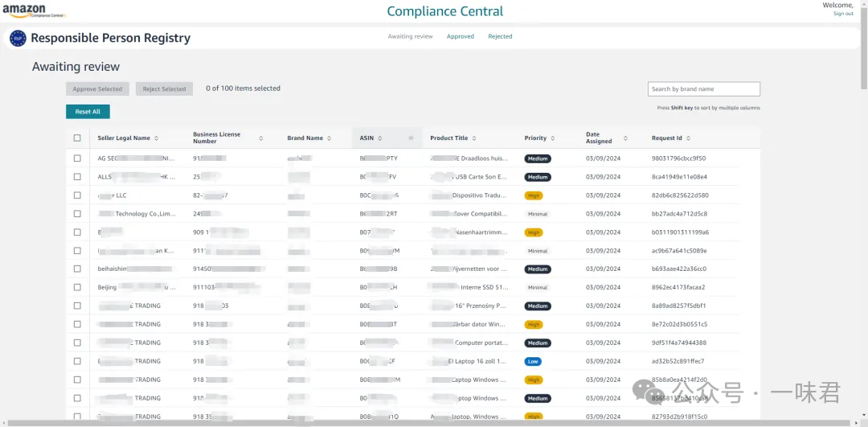
Task: Click the Amazon Compliance Central logo
Action: (33, 10)
